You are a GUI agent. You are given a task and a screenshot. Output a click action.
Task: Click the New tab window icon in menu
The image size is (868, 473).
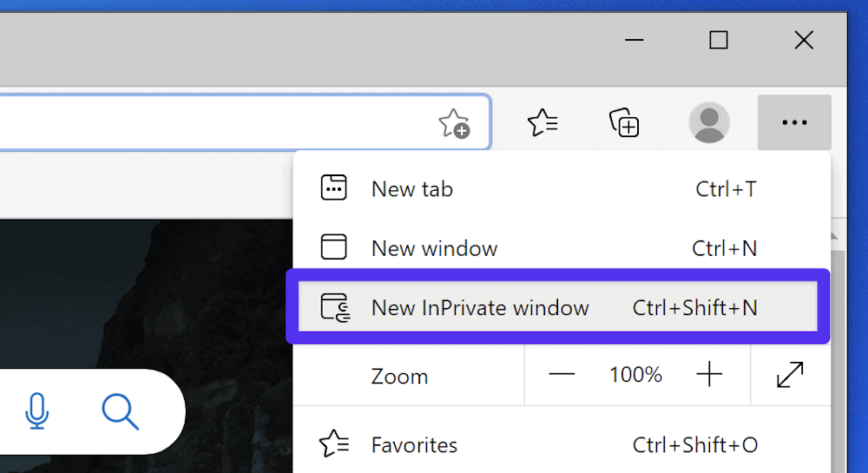334,188
